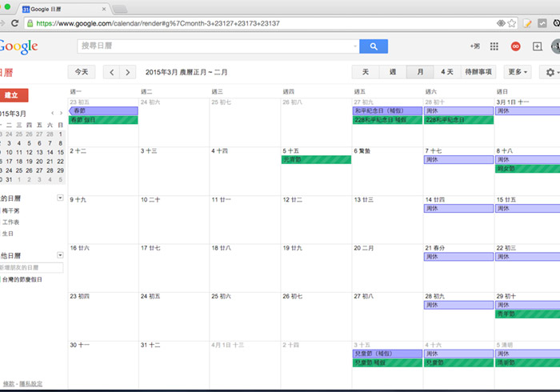560x392 pixels.
Task: Reload the page with the refresh icon
Action: (x=14, y=23)
